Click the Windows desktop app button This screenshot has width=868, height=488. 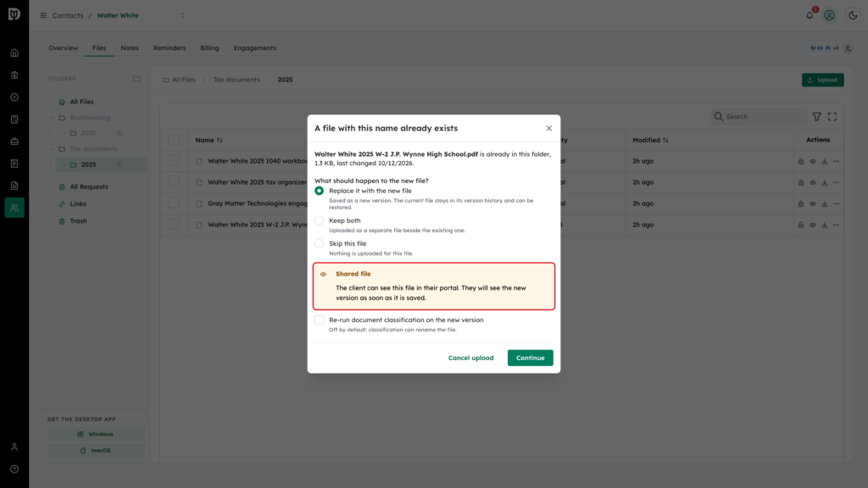[96, 435]
